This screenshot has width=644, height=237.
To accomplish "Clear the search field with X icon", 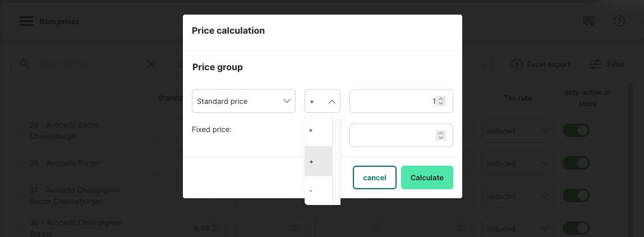I will click(151, 64).
